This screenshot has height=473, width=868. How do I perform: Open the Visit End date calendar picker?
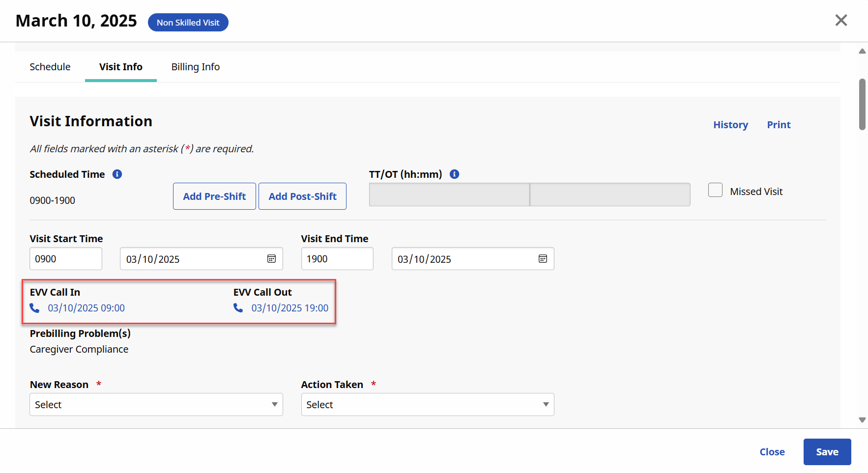[543, 259]
